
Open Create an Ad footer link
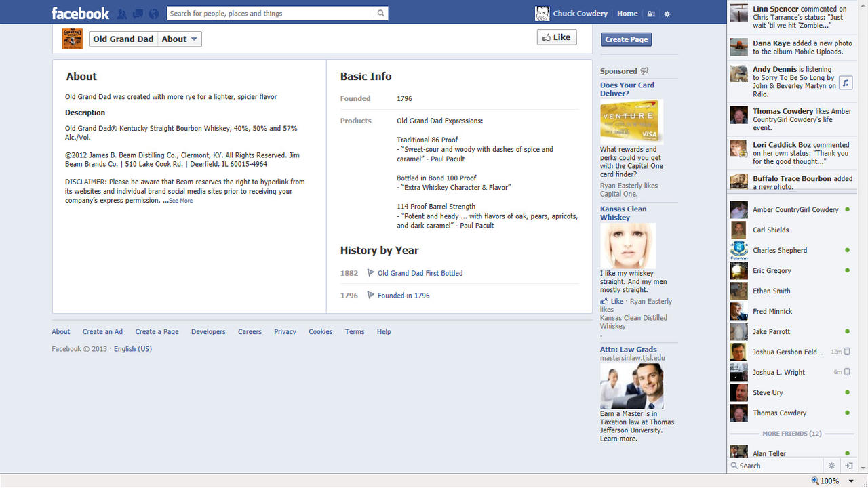[x=102, y=332]
